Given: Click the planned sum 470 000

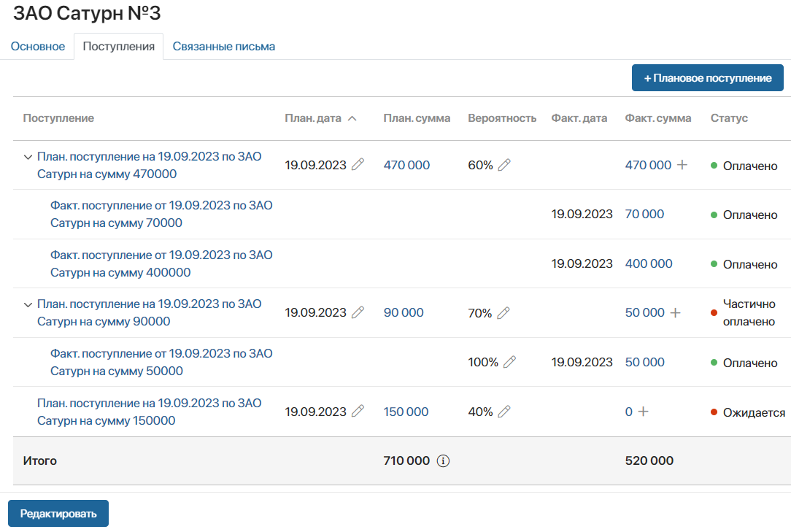Looking at the screenshot, I should point(406,165).
